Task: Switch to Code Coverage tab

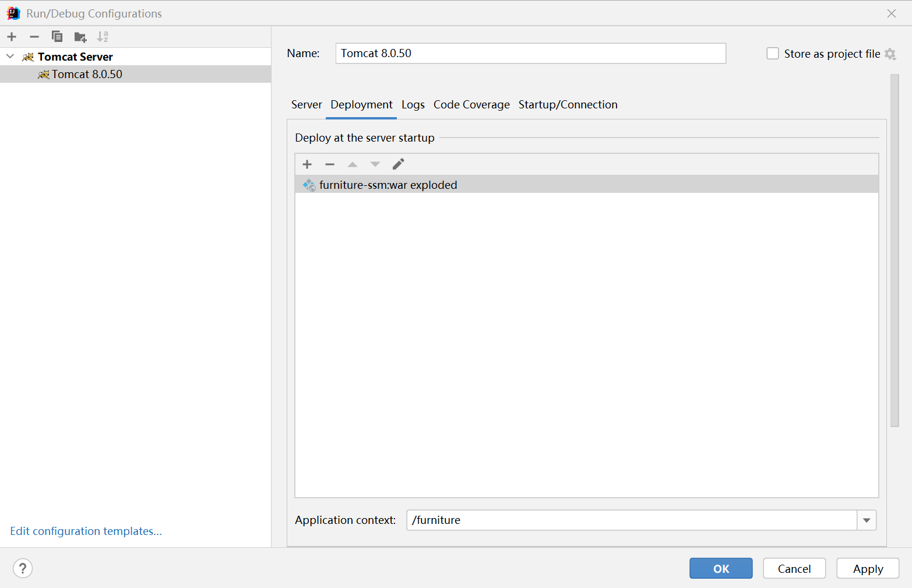Action: point(471,105)
